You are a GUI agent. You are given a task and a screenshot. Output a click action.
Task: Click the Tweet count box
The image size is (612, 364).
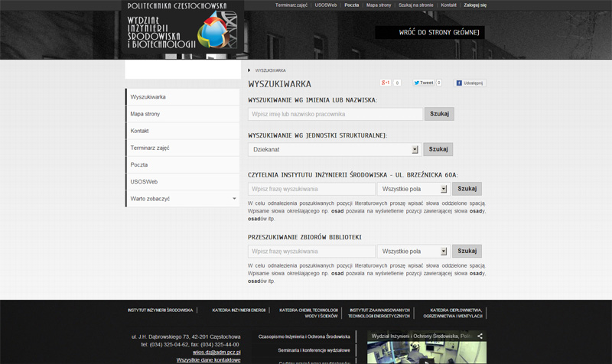click(x=438, y=83)
